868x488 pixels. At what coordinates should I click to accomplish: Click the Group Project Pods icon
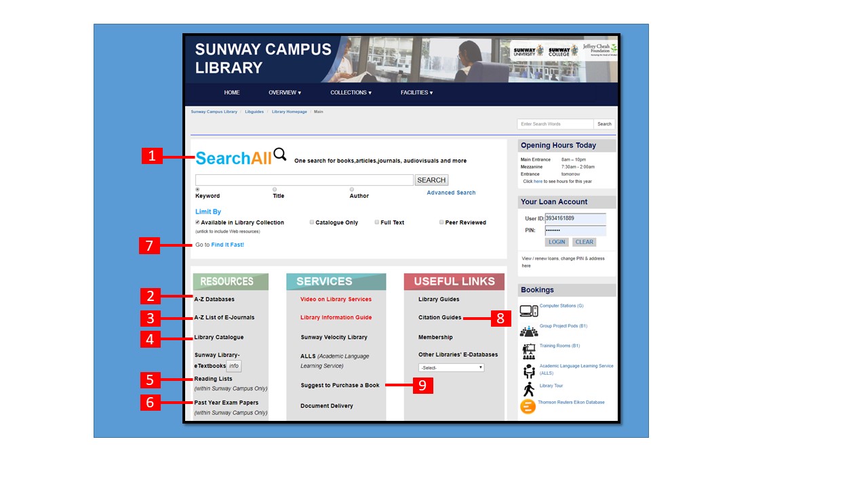click(529, 331)
